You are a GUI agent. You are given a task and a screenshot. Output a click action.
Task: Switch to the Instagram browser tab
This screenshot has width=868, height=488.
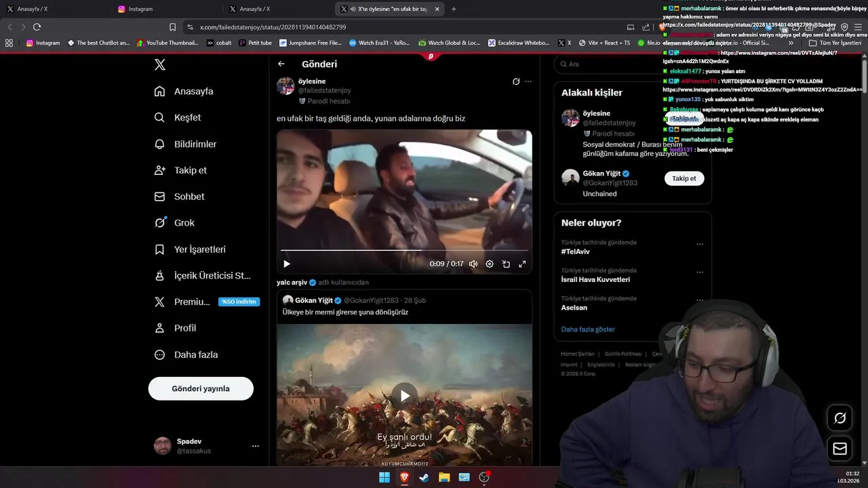pyautogui.click(x=166, y=9)
